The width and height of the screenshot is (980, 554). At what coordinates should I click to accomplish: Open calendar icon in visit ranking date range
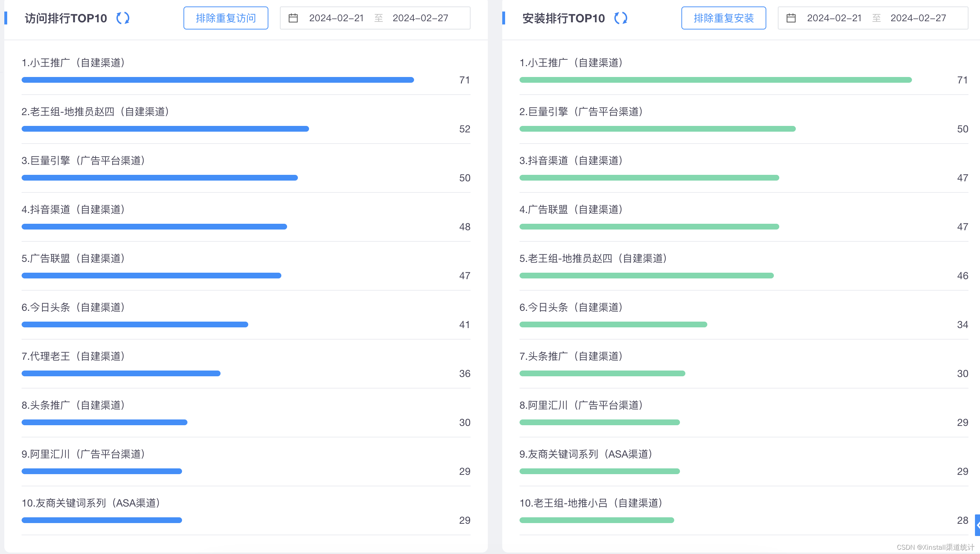tap(293, 18)
